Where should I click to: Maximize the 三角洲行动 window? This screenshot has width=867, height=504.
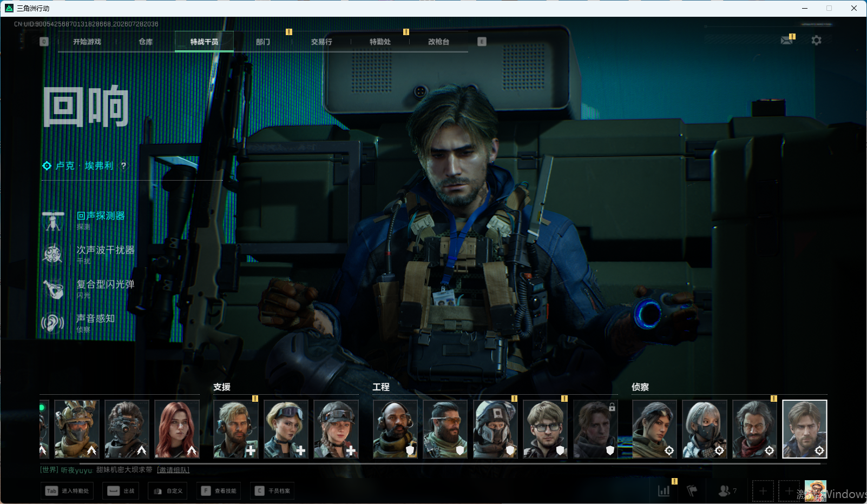tap(829, 8)
